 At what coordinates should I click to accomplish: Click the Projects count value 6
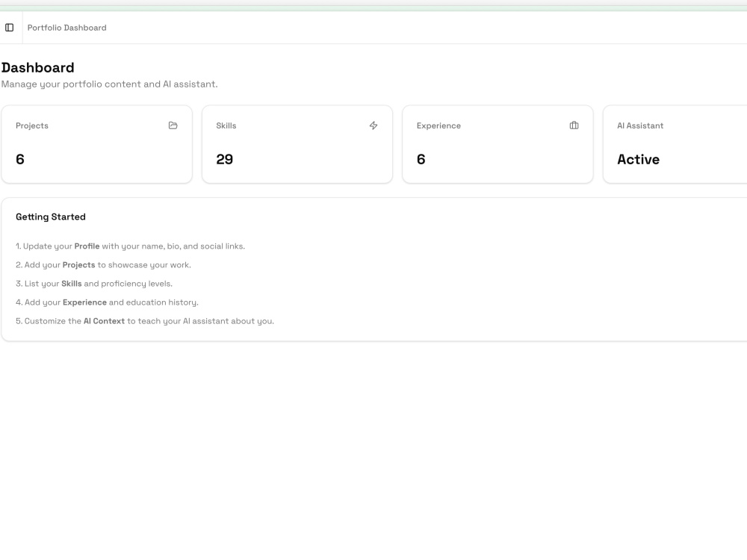pyautogui.click(x=20, y=159)
